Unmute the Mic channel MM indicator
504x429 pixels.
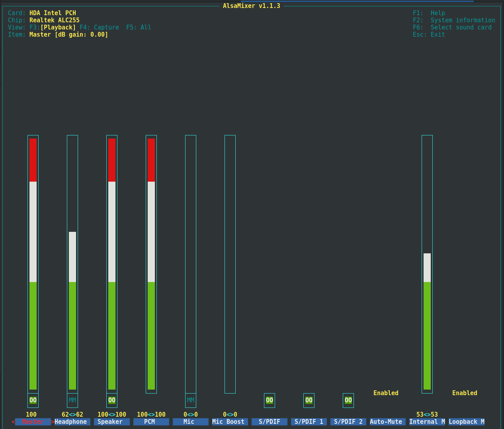click(x=191, y=400)
